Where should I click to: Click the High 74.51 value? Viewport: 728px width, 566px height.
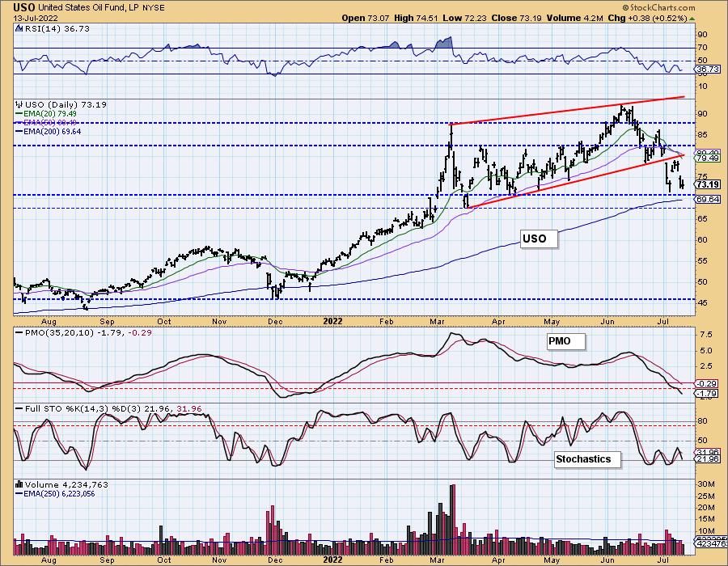click(x=416, y=18)
